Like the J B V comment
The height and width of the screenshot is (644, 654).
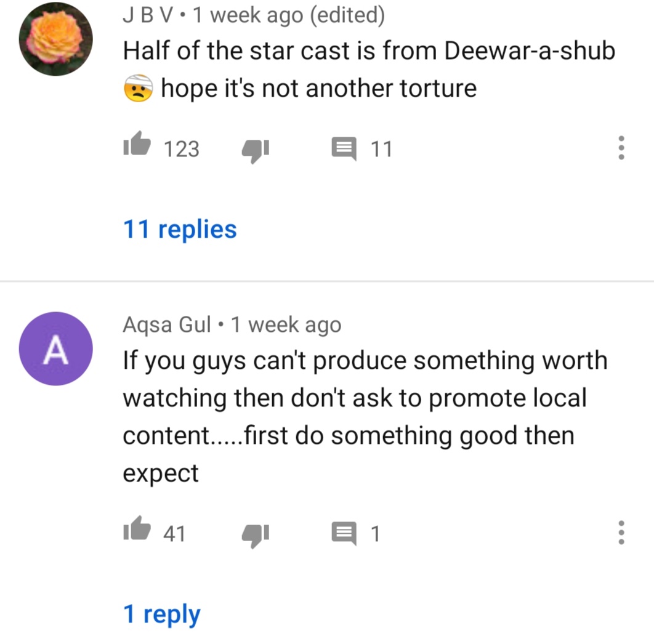[x=137, y=143]
